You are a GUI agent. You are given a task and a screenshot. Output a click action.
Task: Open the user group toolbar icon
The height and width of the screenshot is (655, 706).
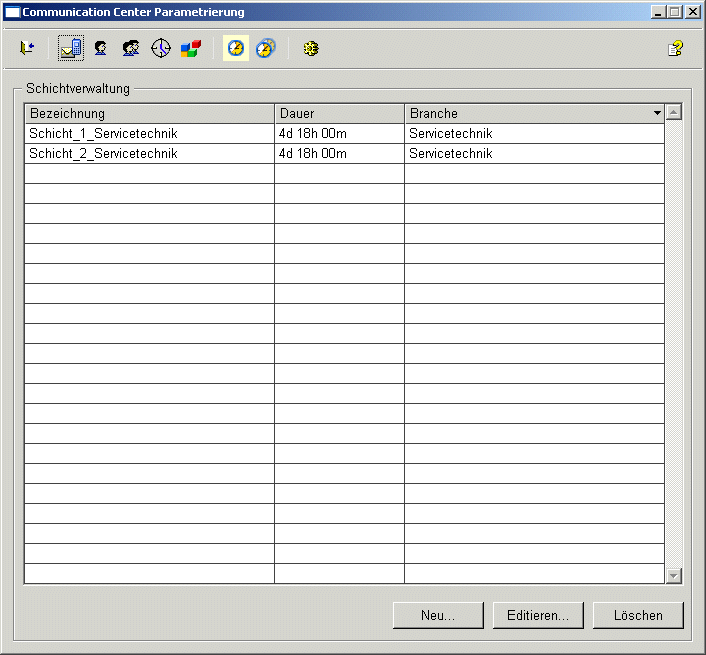coord(131,48)
